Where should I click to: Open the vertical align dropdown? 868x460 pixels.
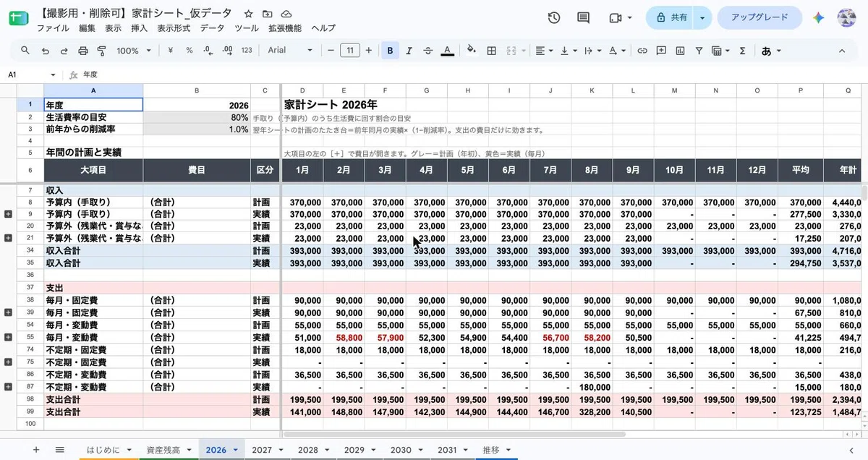coord(568,51)
